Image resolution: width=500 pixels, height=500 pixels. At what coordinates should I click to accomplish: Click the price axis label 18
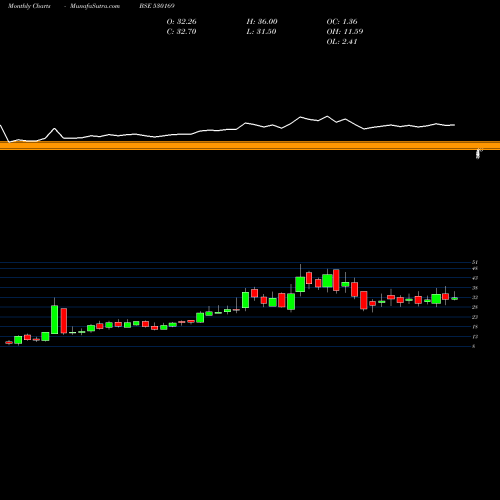tap(475, 327)
